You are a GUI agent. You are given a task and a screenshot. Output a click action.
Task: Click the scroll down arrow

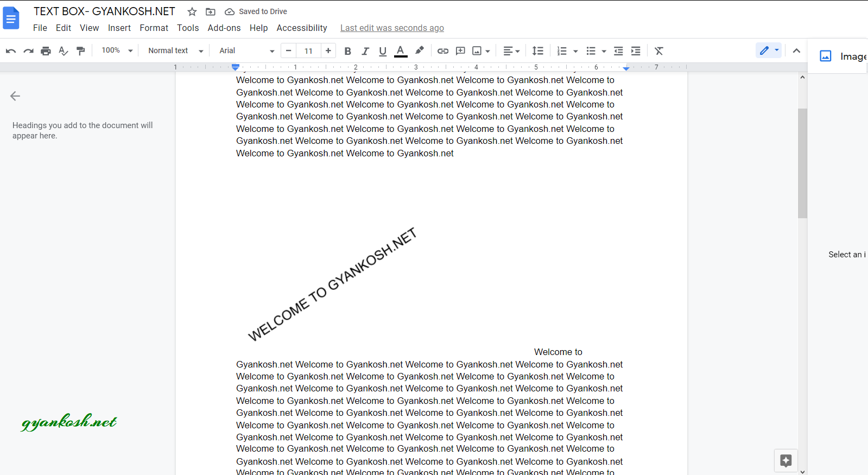(x=802, y=472)
